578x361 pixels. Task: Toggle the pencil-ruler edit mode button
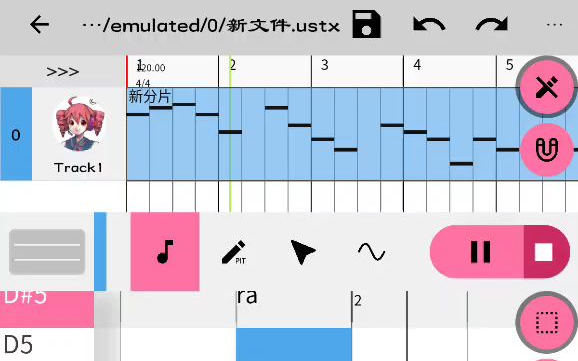[x=547, y=87]
